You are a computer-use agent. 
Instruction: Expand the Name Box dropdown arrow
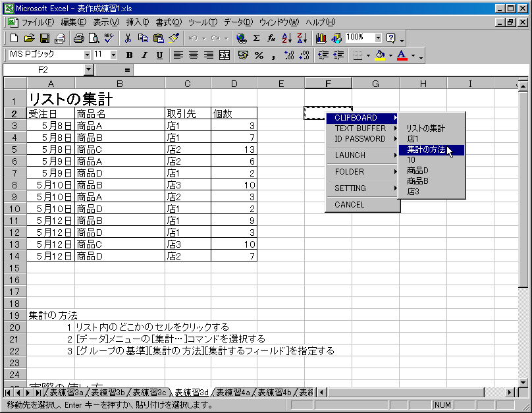point(89,69)
